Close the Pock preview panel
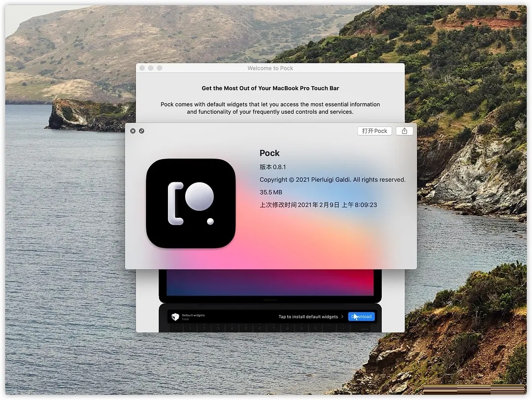The image size is (532, 400). pyautogui.click(x=133, y=131)
